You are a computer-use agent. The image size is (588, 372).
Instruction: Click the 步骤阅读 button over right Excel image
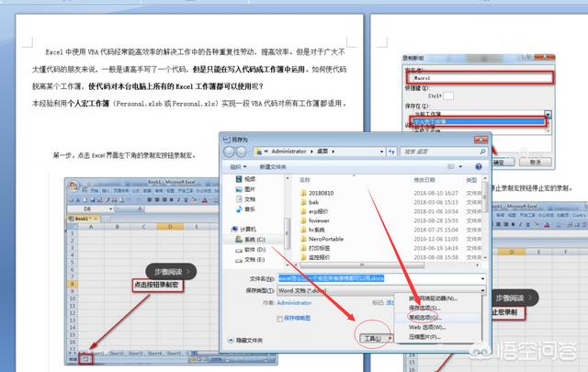(514, 298)
